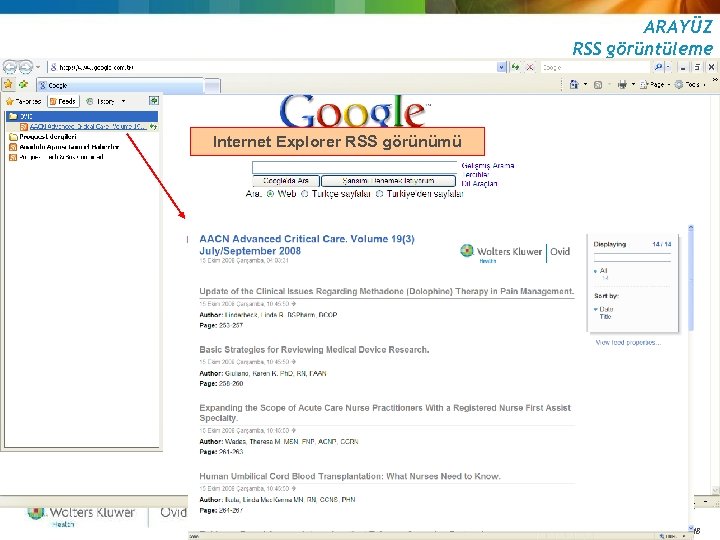720x540 pixels.
Task: Open the Tercihler link
Action: click(x=477, y=174)
